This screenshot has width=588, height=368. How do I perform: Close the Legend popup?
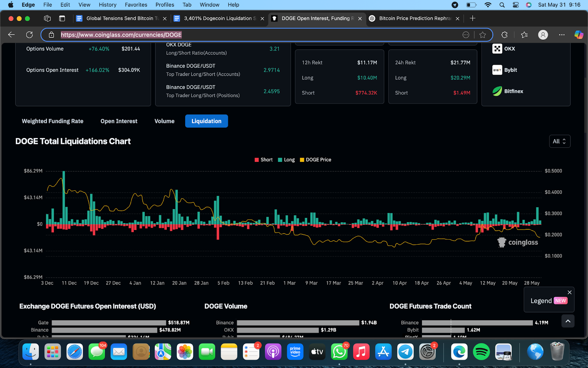[x=569, y=292]
